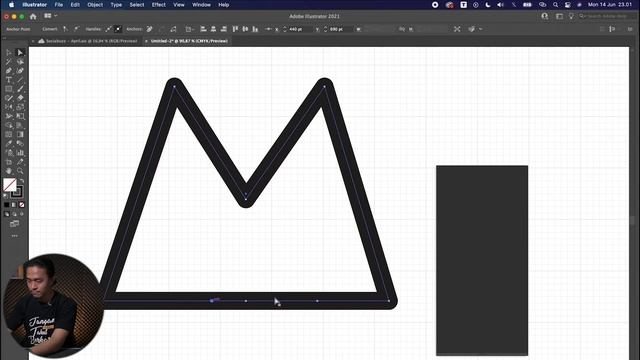Select the Free Transform tool
This screenshot has width=640, height=360.
20,116
